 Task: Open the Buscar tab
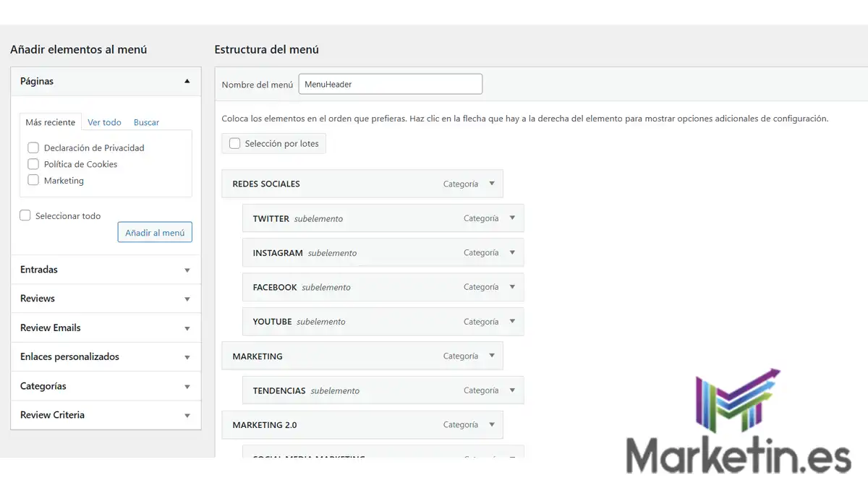tap(146, 122)
